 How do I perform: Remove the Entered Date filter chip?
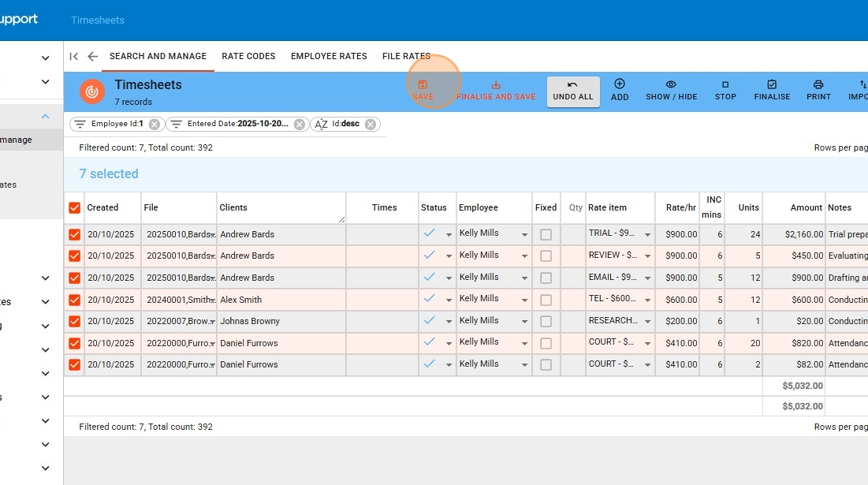coord(300,125)
